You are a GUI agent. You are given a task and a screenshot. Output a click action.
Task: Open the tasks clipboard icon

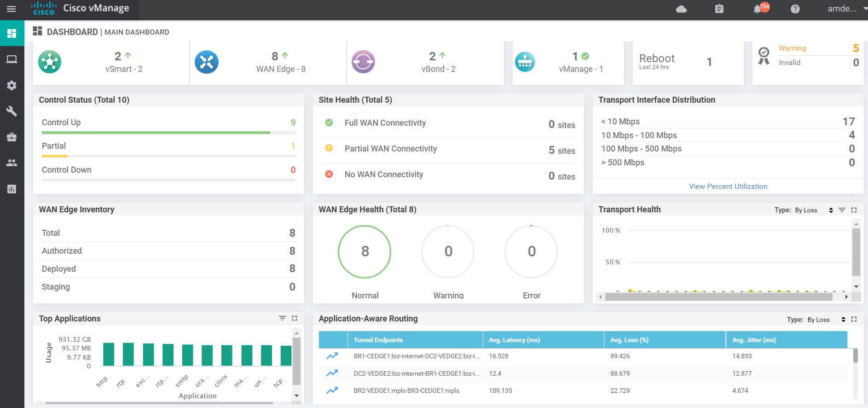719,9
